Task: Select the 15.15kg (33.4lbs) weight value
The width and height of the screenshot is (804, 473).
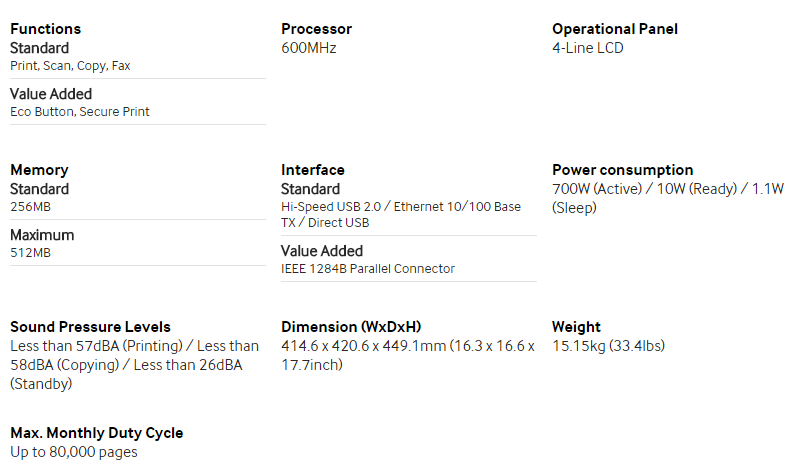Action: coord(608,346)
